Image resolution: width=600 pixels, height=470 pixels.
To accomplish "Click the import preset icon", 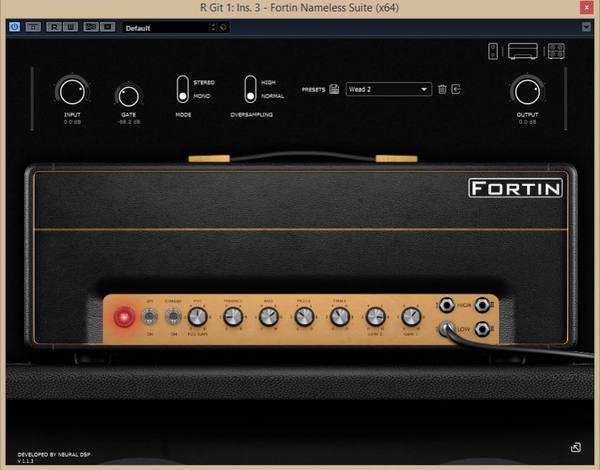I will click(x=456, y=89).
